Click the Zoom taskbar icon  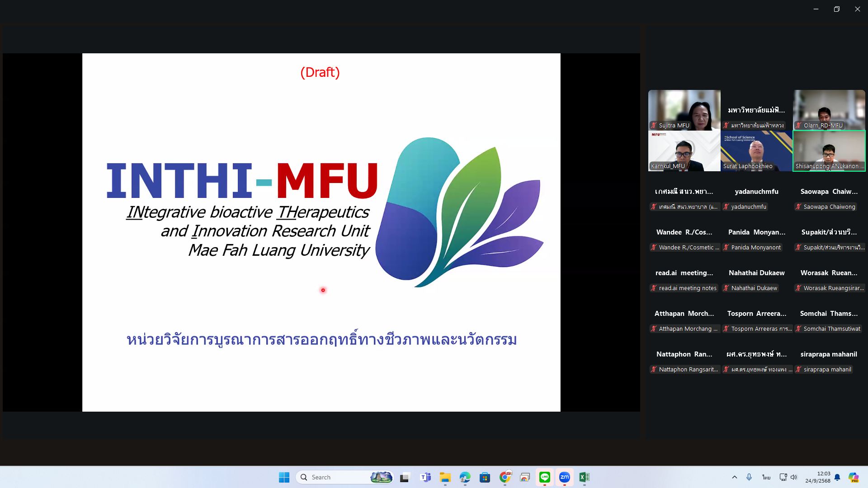[x=564, y=477]
